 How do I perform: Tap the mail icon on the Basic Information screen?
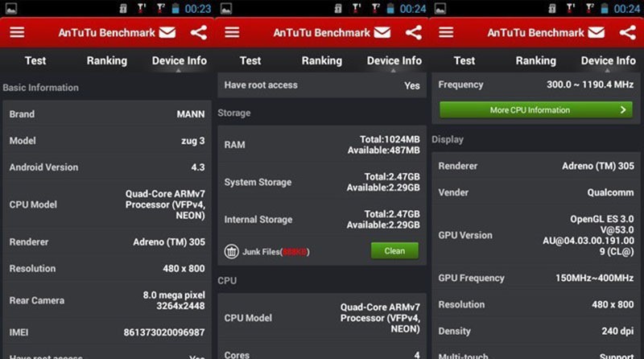click(167, 33)
